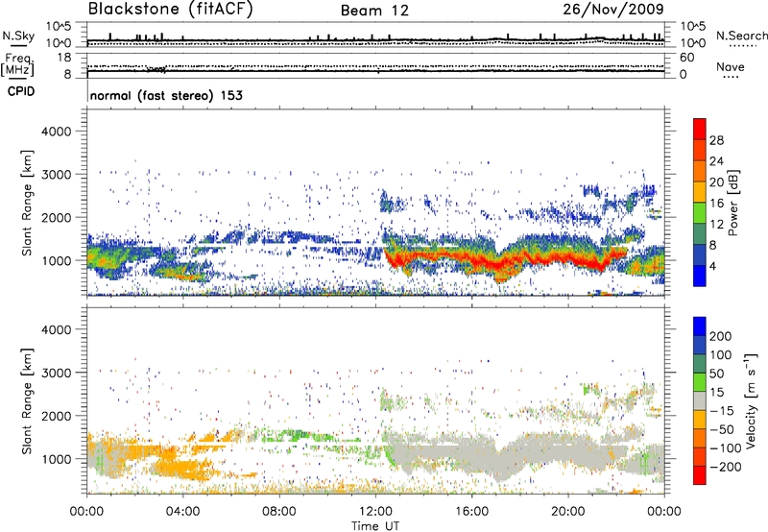The height and width of the screenshot is (532, 768).
Task: Click the '50' velocity colorbar tick label
Action: (x=716, y=374)
